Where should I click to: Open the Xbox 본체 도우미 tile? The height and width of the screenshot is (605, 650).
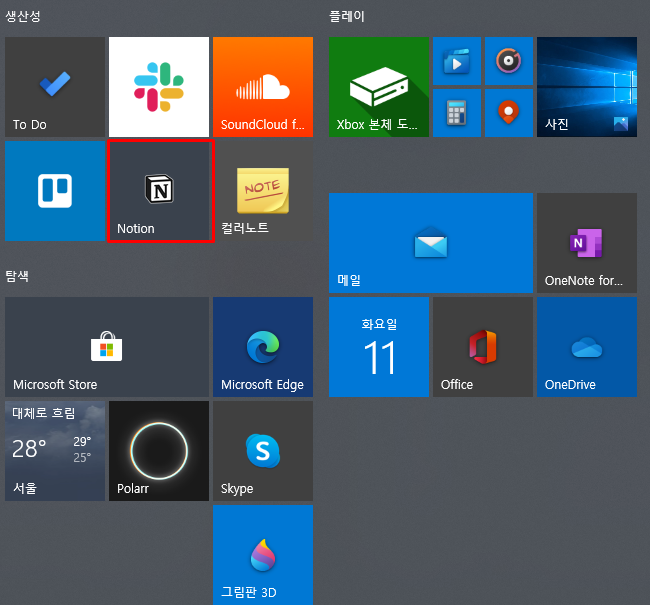point(379,87)
